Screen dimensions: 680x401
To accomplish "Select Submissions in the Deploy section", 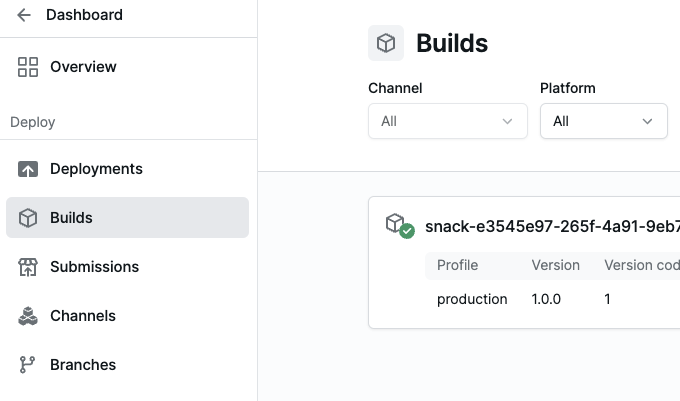I will pos(94,267).
